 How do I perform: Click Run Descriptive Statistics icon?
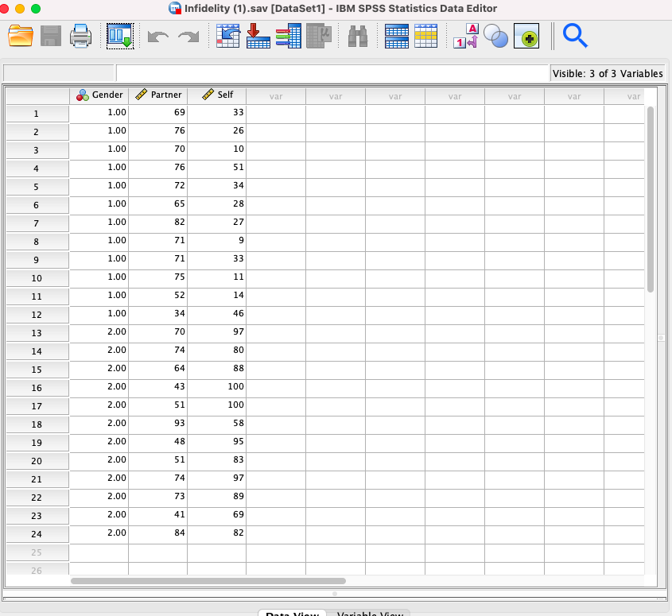click(319, 36)
